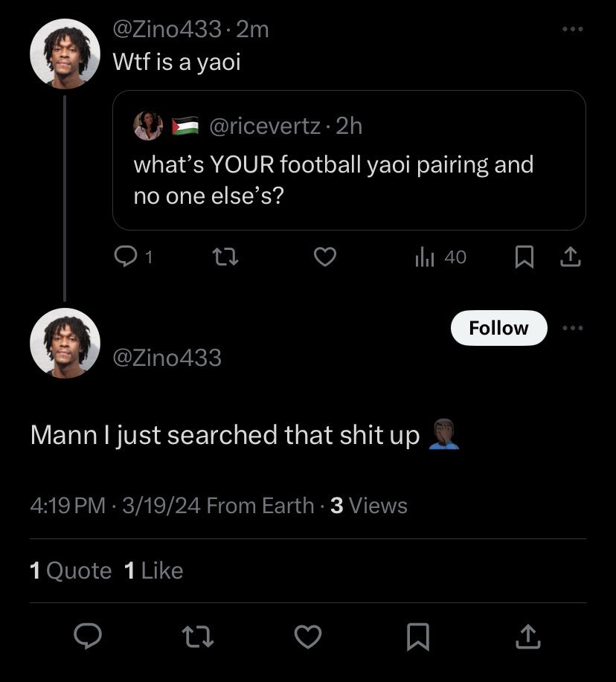Open the three-dot menu on top post
The height and width of the screenshot is (682, 616).
572,30
